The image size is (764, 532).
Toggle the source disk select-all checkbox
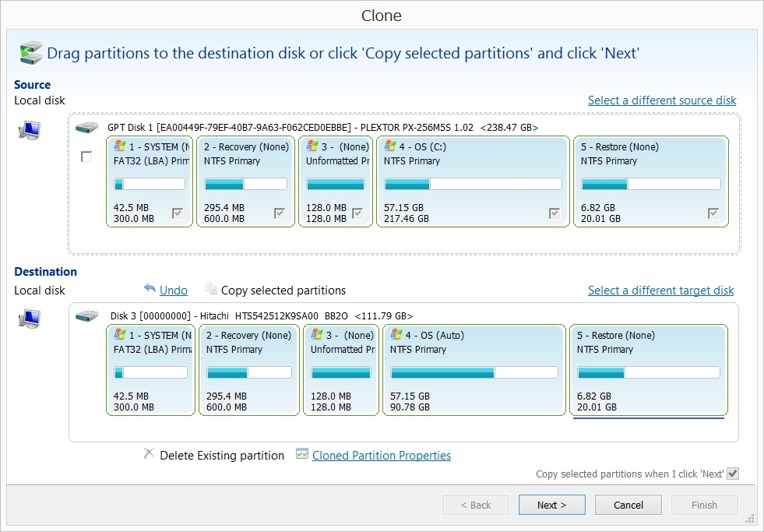(x=86, y=157)
